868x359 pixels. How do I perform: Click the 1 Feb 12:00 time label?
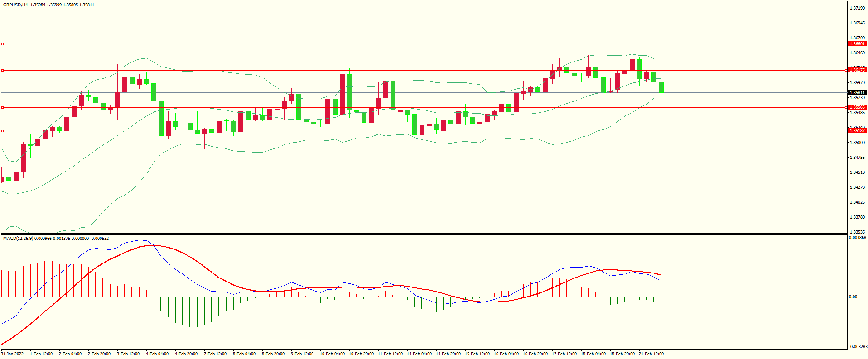tap(41, 354)
